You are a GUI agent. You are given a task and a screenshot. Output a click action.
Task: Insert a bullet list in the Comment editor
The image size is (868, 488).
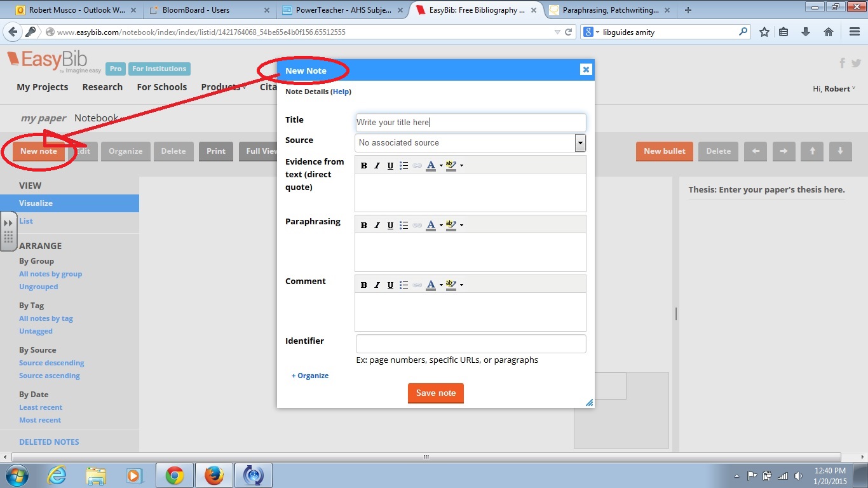tap(403, 285)
